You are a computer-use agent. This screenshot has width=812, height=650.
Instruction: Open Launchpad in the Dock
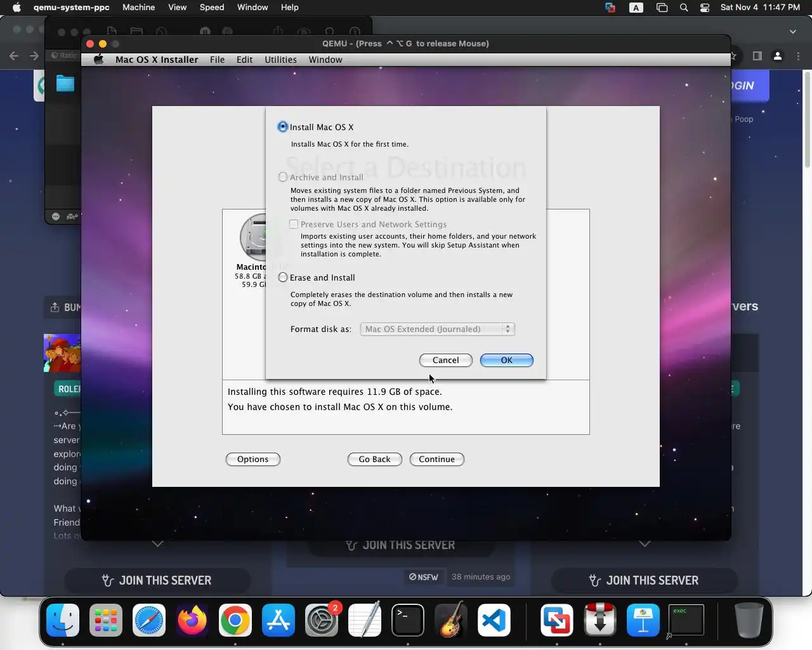pyautogui.click(x=106, y=620)
